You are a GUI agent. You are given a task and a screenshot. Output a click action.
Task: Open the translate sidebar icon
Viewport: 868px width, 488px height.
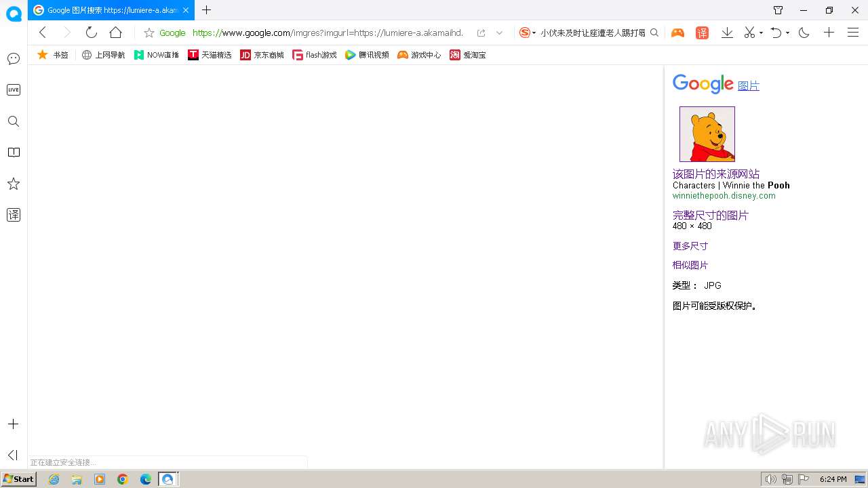coord(14,215)
